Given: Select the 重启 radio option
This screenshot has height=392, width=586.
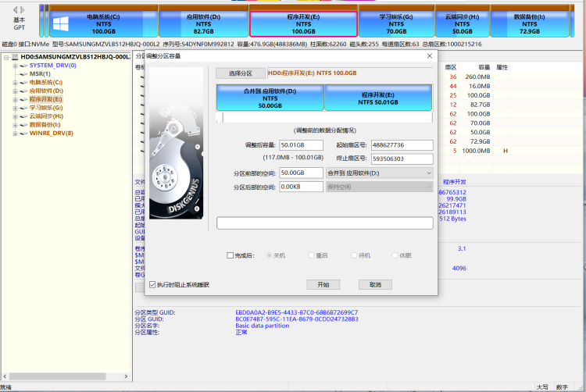Looking at the screenshot, I should tap(311, 255).
